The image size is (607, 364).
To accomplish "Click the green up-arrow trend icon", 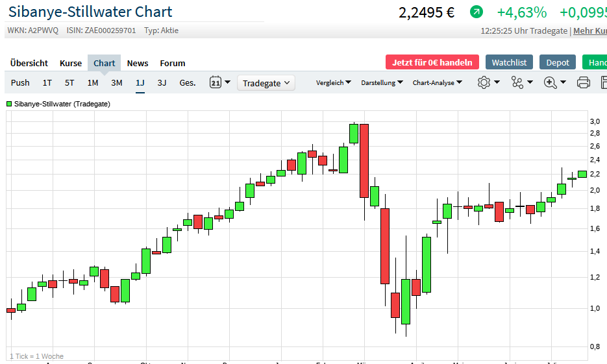I will pyautogui.click(x=477, y=12).
